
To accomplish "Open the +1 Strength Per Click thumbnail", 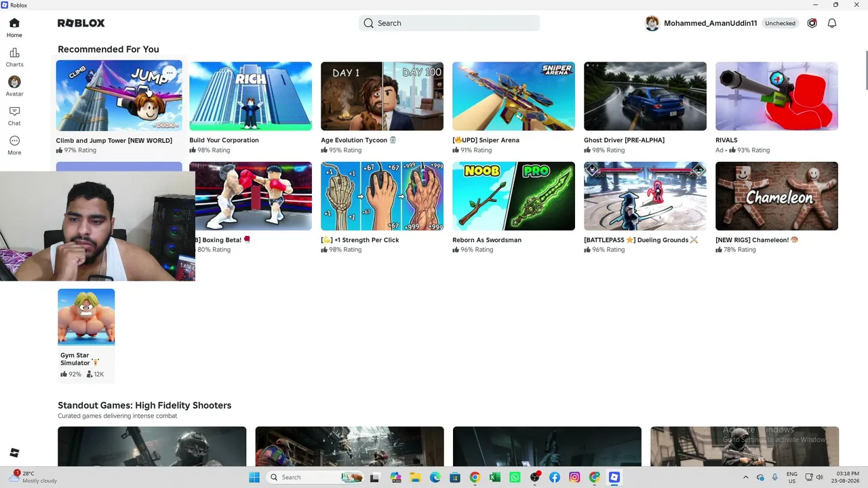I will 382,196.
